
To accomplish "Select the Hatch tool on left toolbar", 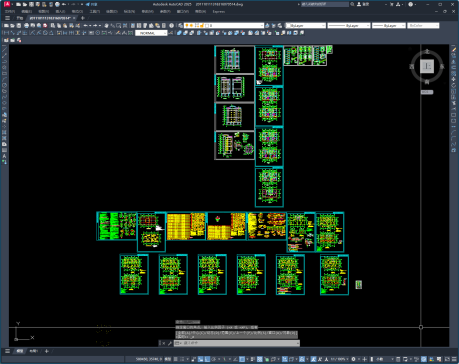I will click(4, 132).
